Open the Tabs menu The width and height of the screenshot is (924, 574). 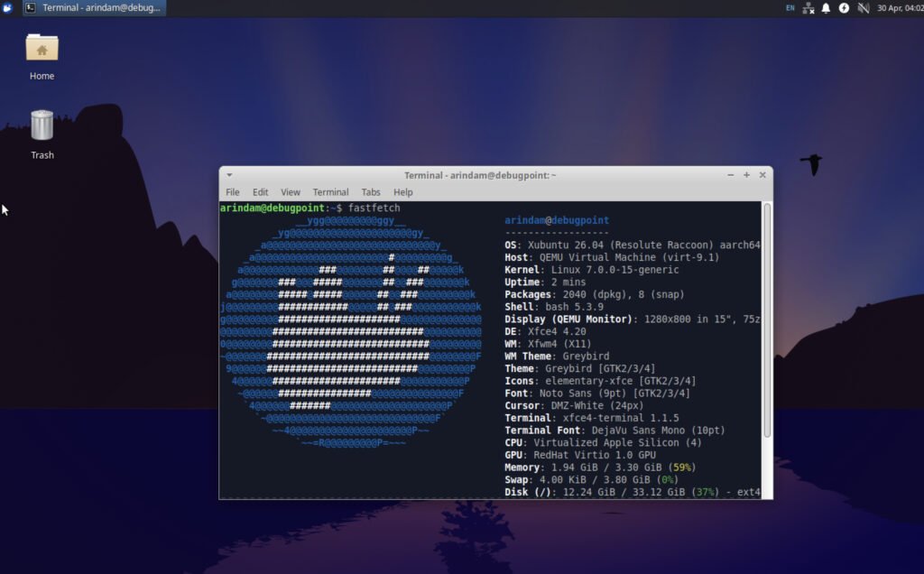(x=371, y=192)
